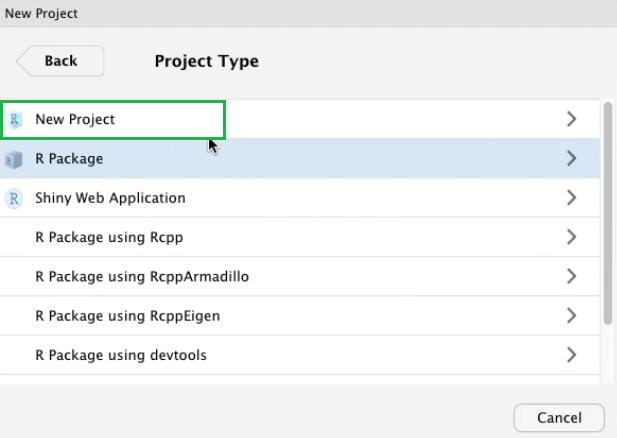Click the project type list scrollbar

tap(607, 212)
